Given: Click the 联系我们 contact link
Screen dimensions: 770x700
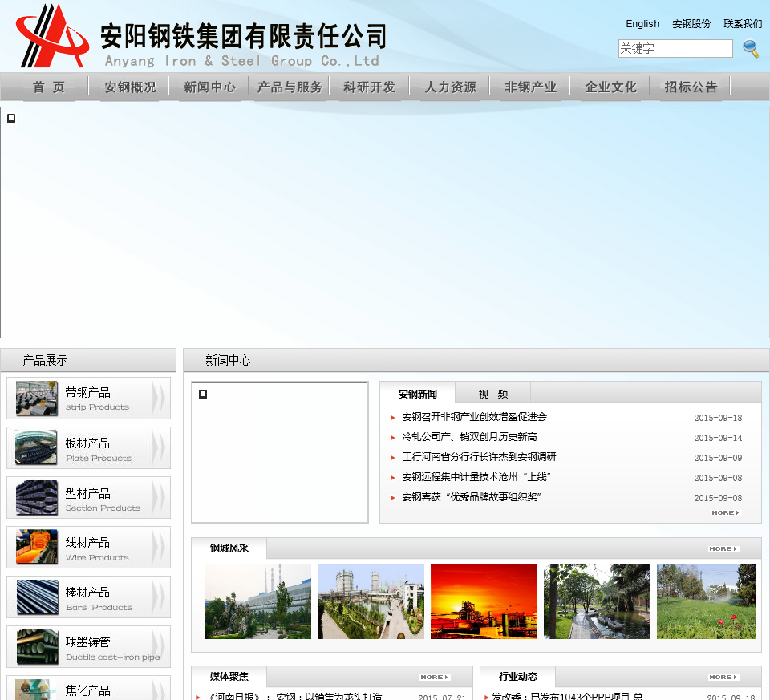Looking at the screenshot, I should click(743, 23).
